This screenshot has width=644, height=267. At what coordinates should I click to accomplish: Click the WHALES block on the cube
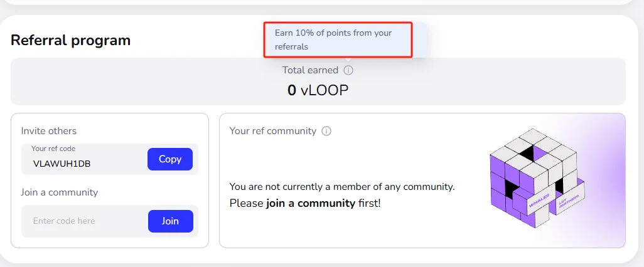point(539,203)
